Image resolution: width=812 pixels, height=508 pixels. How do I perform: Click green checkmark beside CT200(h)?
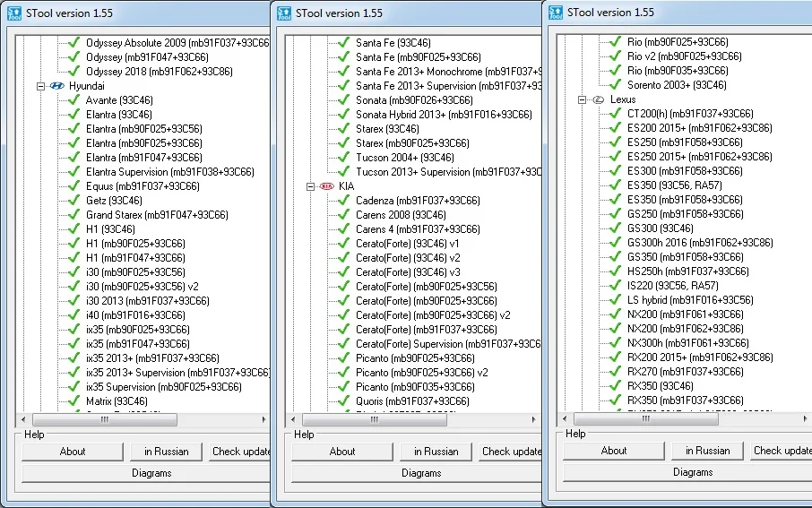pyautogui.click(x=615, y=113)
